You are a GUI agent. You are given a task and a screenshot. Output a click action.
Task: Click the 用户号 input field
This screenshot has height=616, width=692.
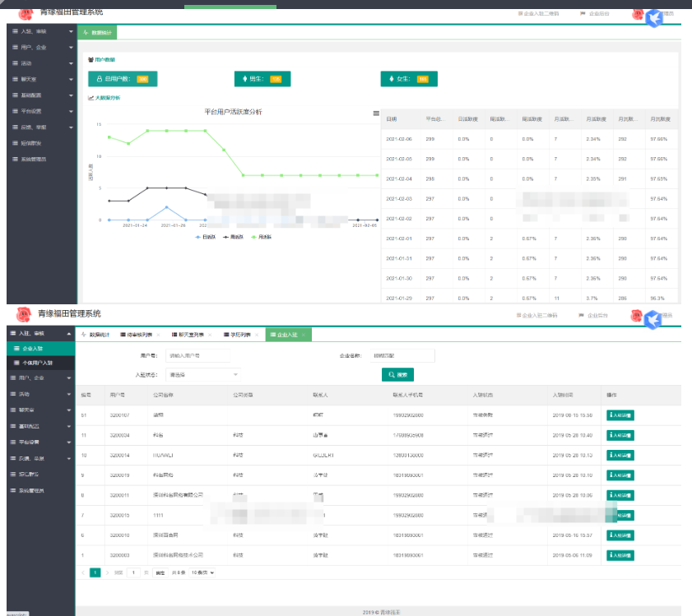(197, 356)
